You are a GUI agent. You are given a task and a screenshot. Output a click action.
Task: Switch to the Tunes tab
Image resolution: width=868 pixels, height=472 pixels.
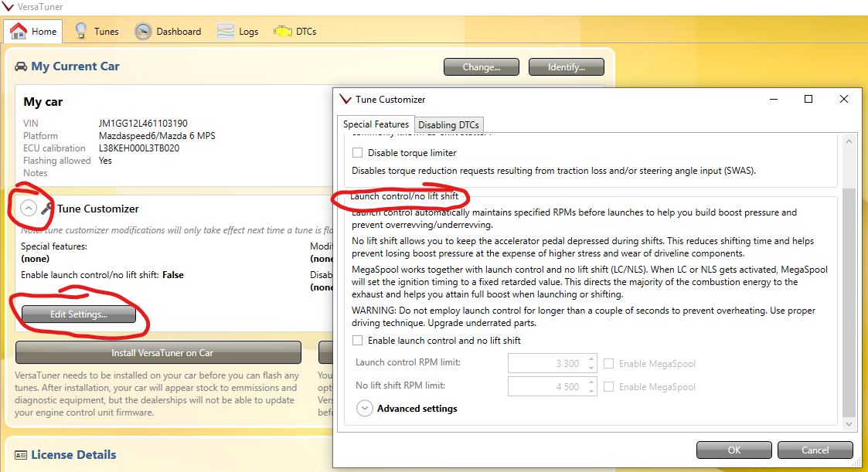[x=97, y=32]
